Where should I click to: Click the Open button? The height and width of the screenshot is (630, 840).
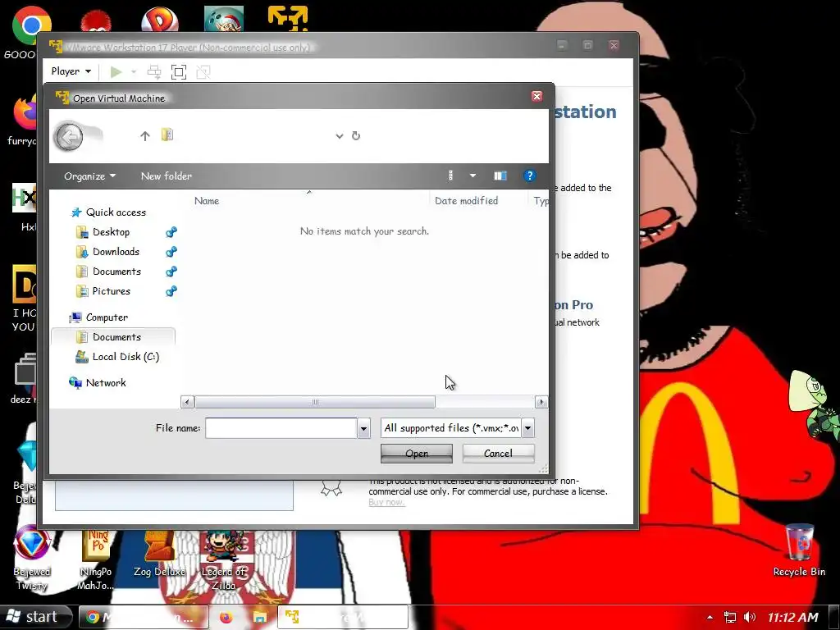click(x=416, y=454)
